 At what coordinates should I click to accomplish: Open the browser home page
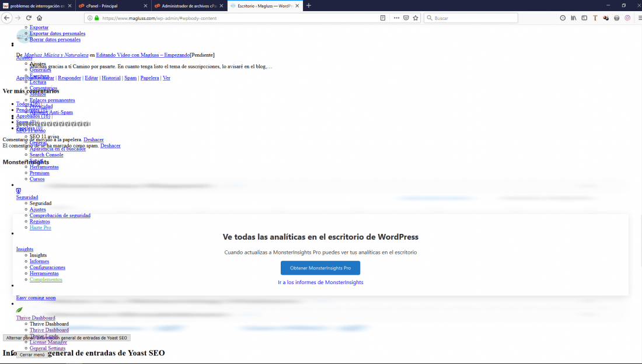(39, 18)
